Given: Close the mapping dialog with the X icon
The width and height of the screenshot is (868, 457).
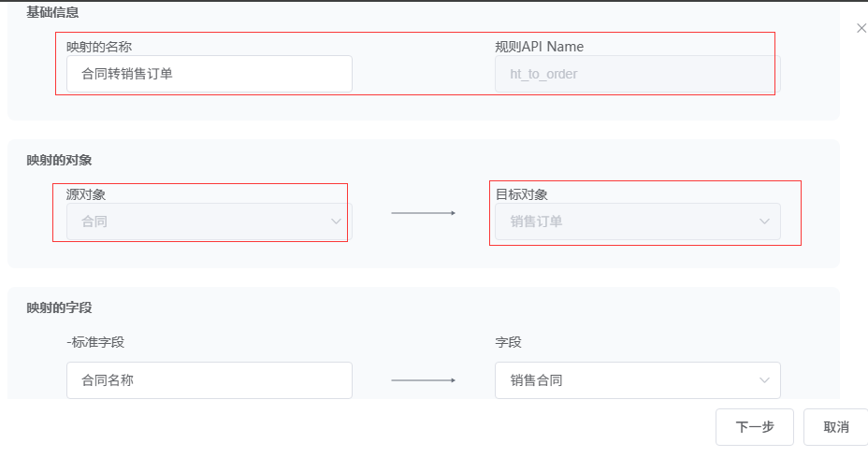Looking at the screenshot, I should [861, 29].
